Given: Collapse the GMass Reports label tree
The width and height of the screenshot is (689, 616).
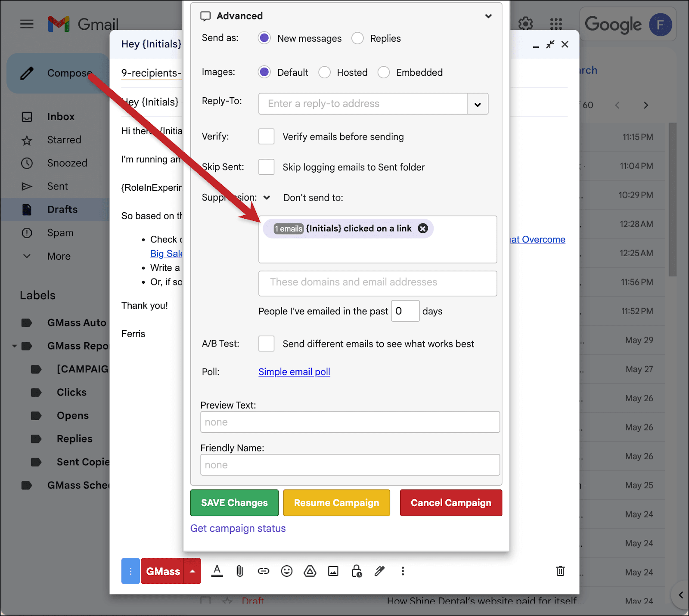Looking at the screenshot, I should (14, 346).
